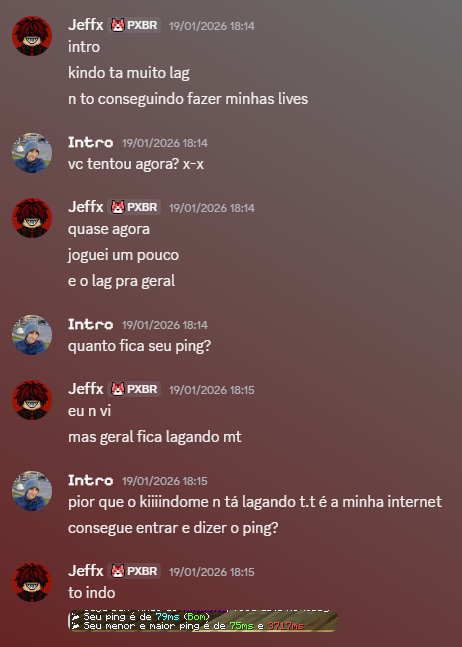Click the PXBR tag above "quase agora" message
The image size is (462, 647).
[x=134, y=207]
